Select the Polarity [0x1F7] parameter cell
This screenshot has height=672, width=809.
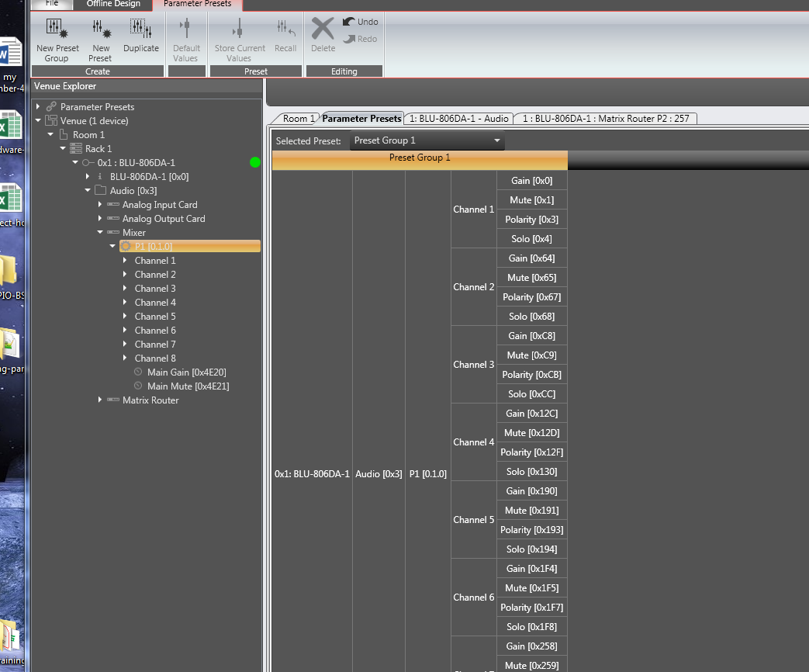(x=531, y=608)
